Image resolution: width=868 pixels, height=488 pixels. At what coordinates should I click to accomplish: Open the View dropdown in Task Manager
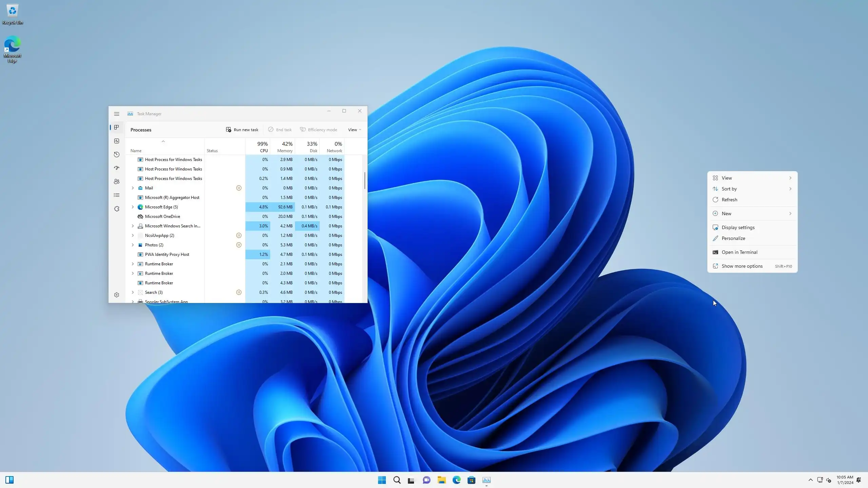pos(354,130)
